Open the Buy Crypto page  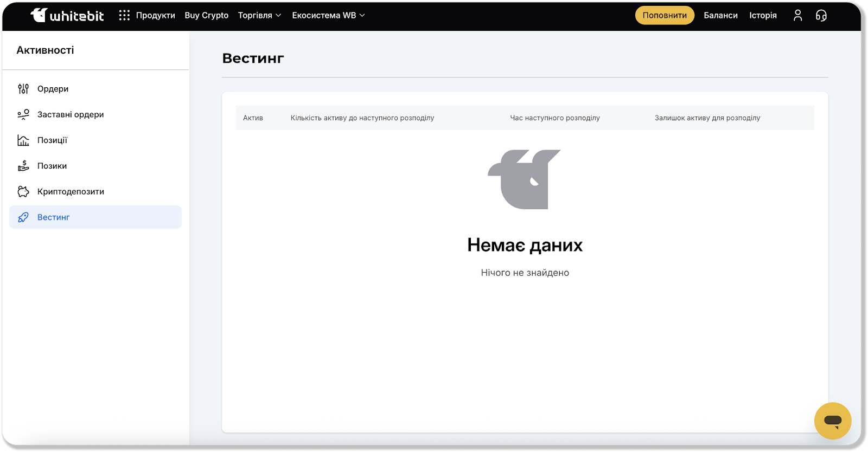[x=206, y=15]
